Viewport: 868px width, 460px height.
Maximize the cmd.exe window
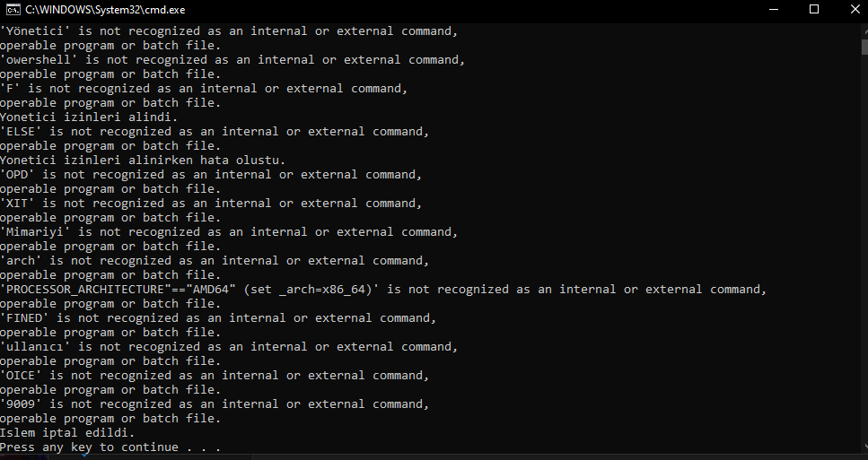814,9
